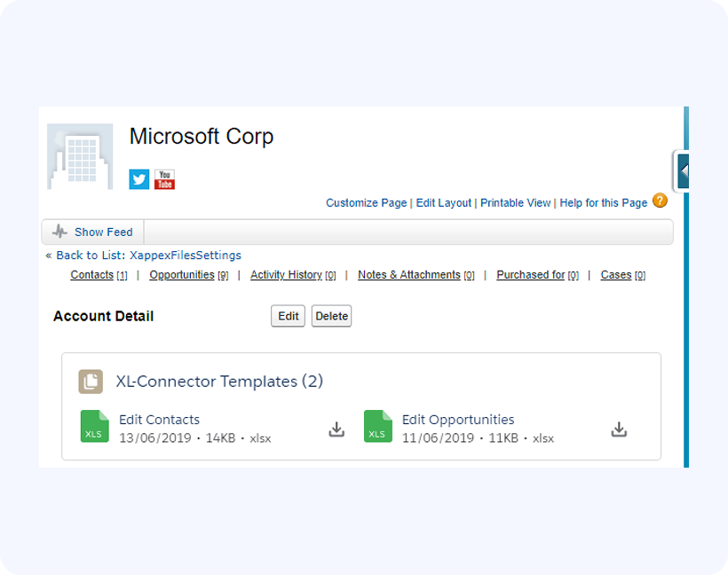Image resolution: width=728 pixels, height=575 pixels.
Task: Jump to the Opportunities related list
Action: [x=182, y=275]
